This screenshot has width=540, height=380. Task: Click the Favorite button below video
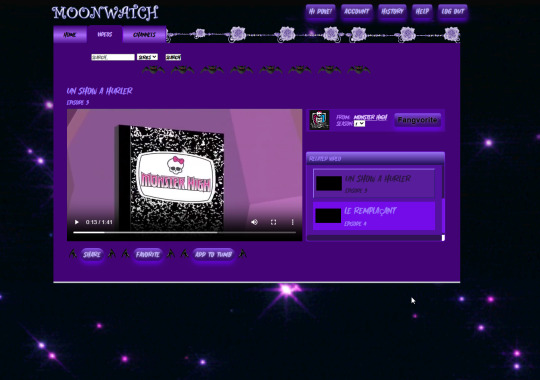tap(148, 255)
